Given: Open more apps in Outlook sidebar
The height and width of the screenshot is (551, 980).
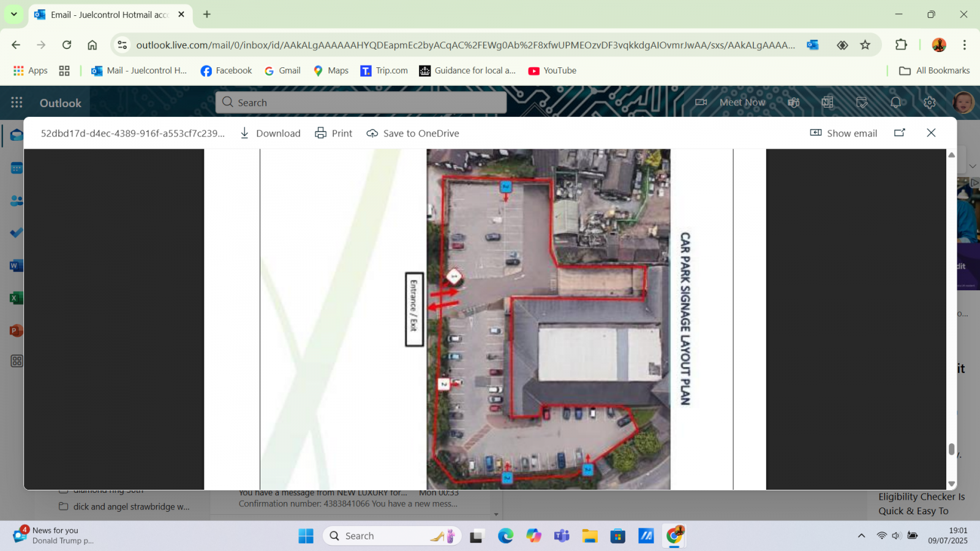Looking at the screenshot, I should click(x=17, y=361).
